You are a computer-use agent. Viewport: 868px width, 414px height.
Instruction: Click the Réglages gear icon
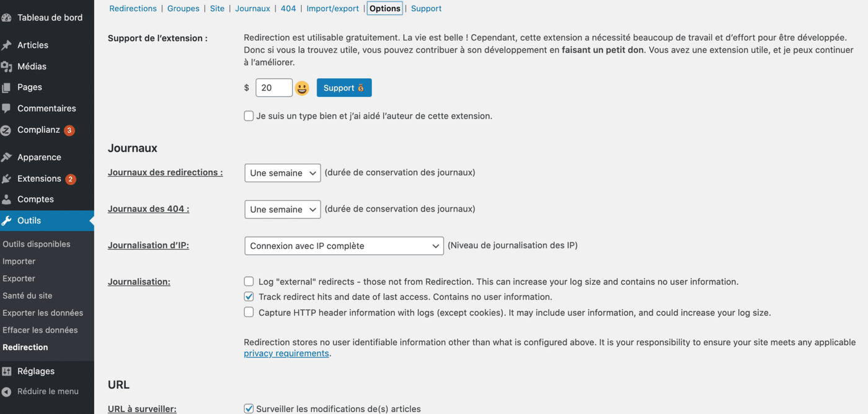(x=9, y=371)
